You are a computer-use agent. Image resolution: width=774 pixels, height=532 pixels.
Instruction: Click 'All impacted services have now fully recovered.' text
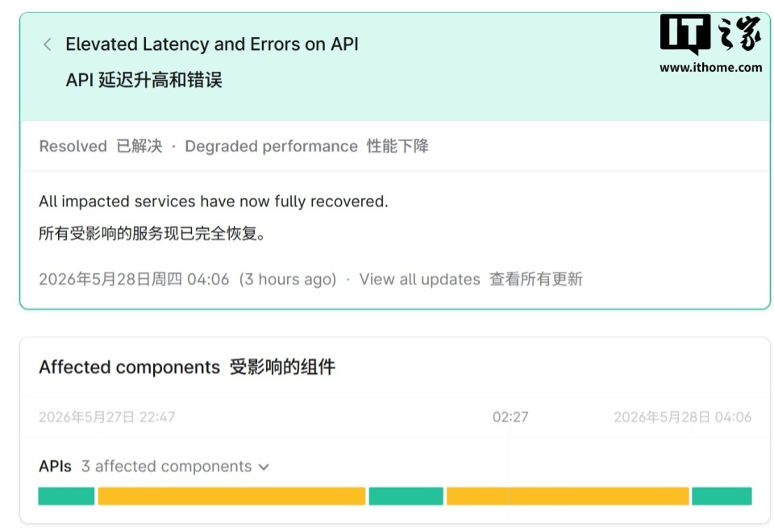213,202
